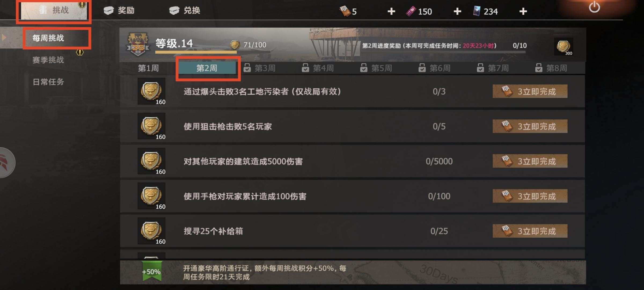Screen dimensions: 644x290
Task: Instantly complete the 搜寻25个补给箱 mission
Action: coord(530,231)
